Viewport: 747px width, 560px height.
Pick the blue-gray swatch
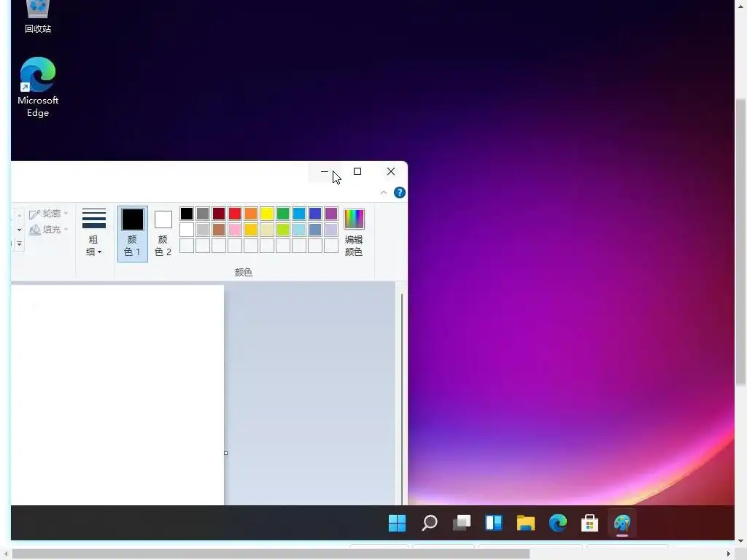(x=315, y=230)
